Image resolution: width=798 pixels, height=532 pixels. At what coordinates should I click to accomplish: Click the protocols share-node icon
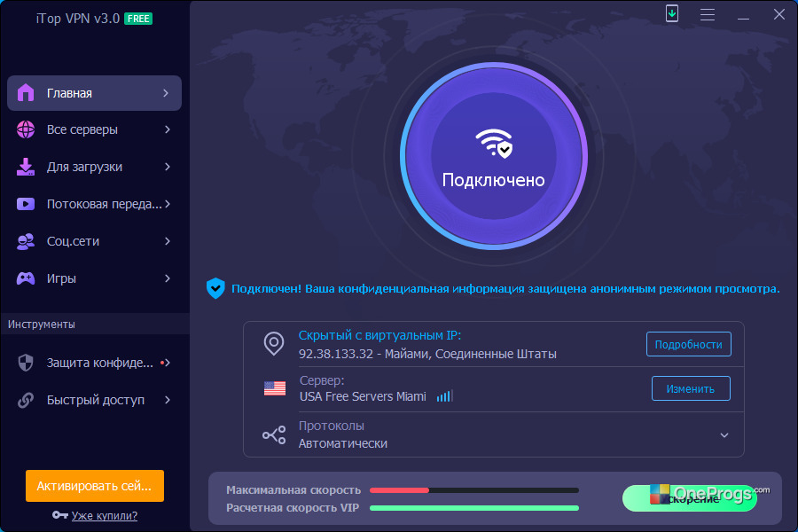click(x=274, y=434)
